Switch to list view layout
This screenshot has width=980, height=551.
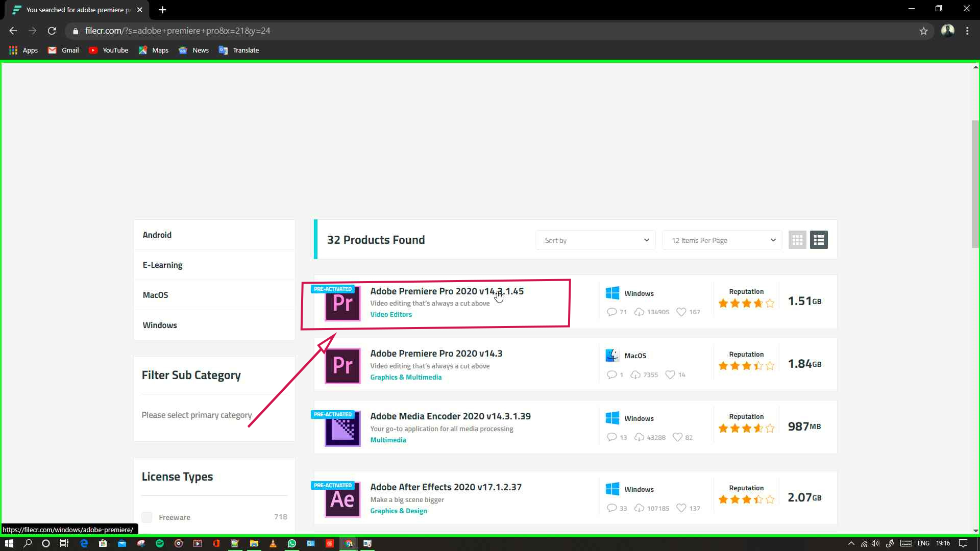tap(819, 240)
